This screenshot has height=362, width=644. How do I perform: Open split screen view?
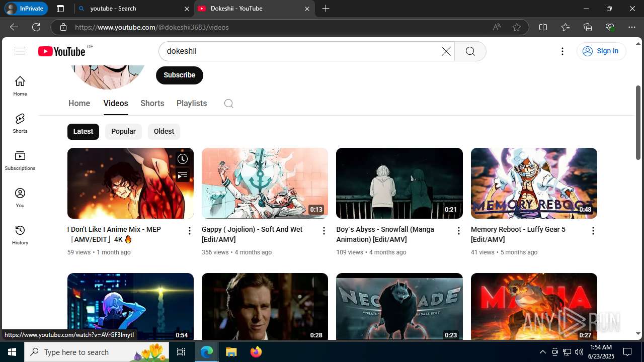543,27
